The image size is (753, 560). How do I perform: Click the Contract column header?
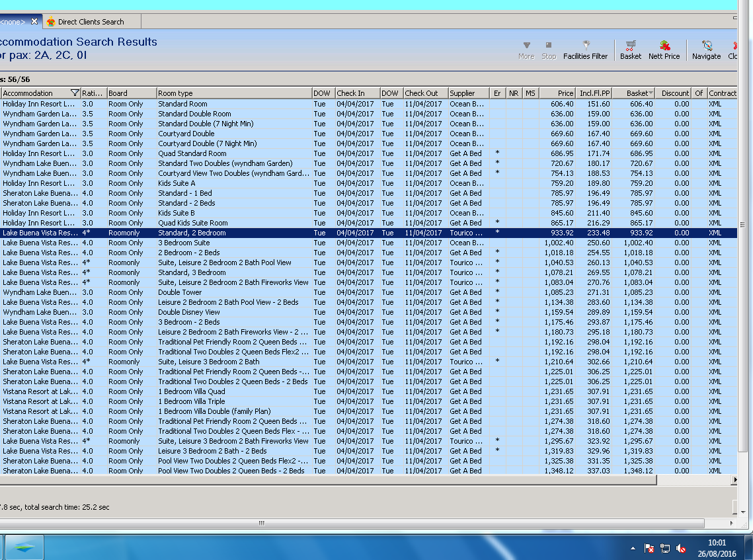tap(723, 93)
